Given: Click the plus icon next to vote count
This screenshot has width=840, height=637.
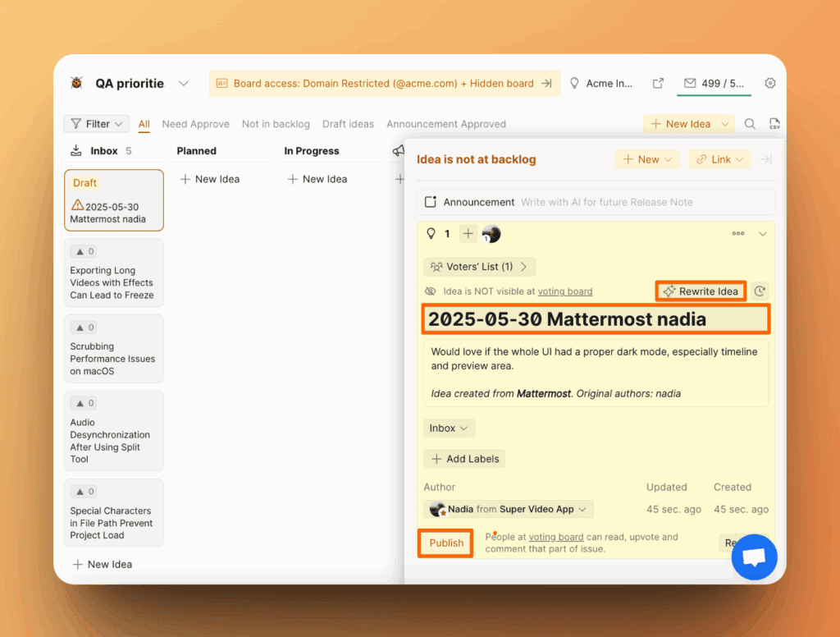Looking at the screenshot, I should click(x=468, y=234).
